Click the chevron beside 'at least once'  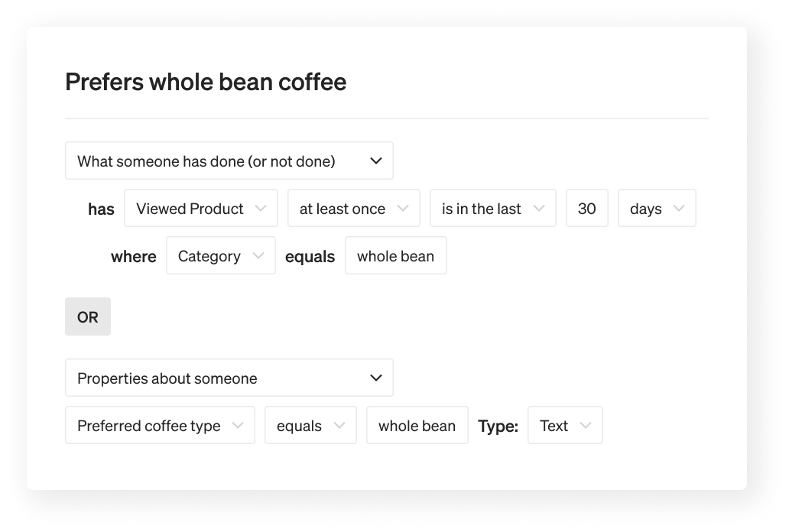pos(403,208)
